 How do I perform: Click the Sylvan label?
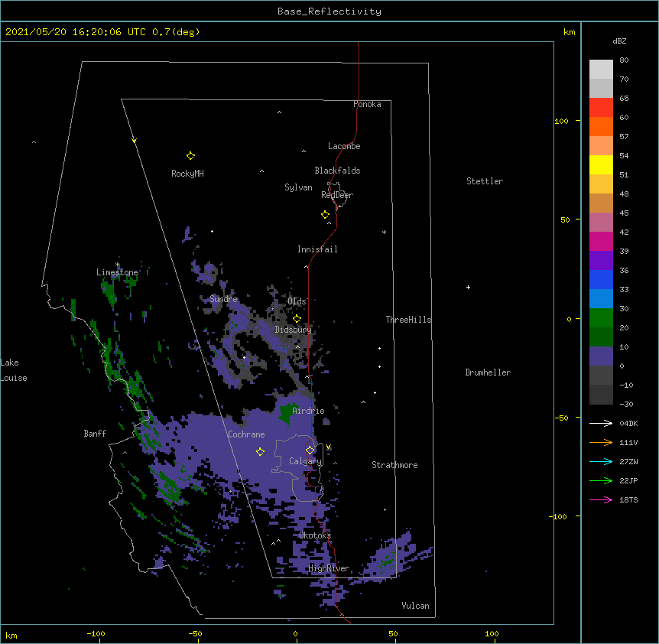click(x=298, y=187)
